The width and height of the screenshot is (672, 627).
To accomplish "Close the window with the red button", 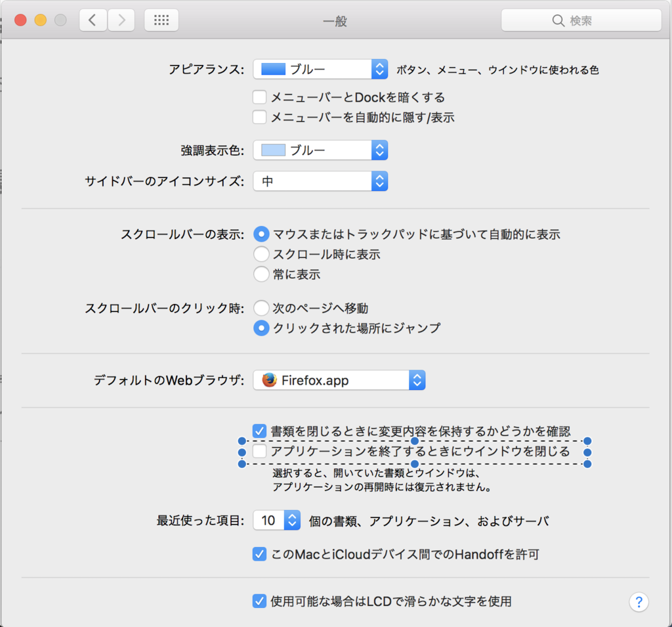I will click(20, 20).
